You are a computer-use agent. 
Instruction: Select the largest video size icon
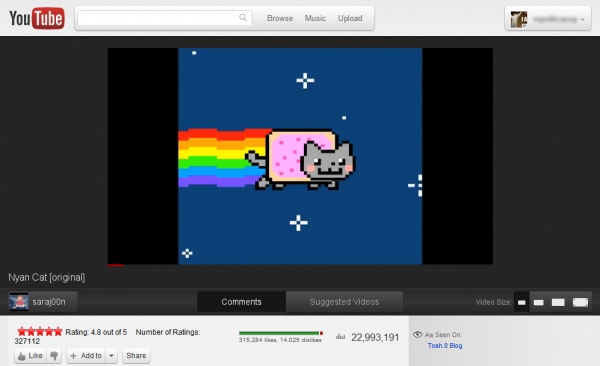coord(580,302)
